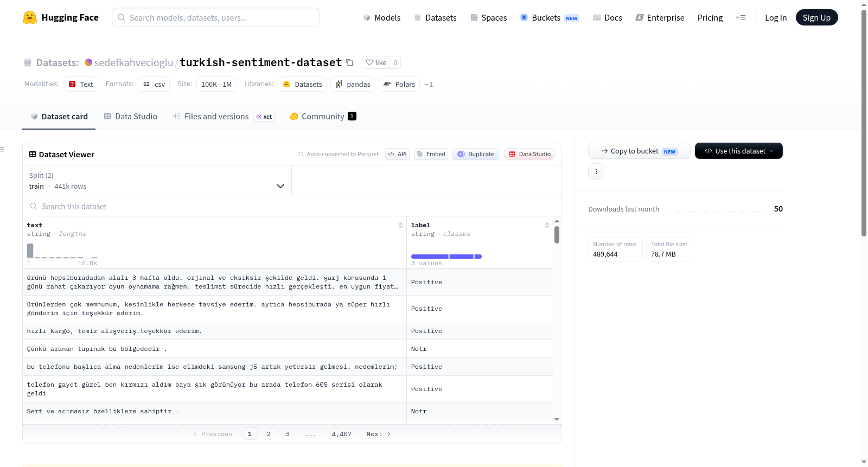Filter by the Text modality tag
This screenshot has height=467, width=868.
tap(81, 84)
